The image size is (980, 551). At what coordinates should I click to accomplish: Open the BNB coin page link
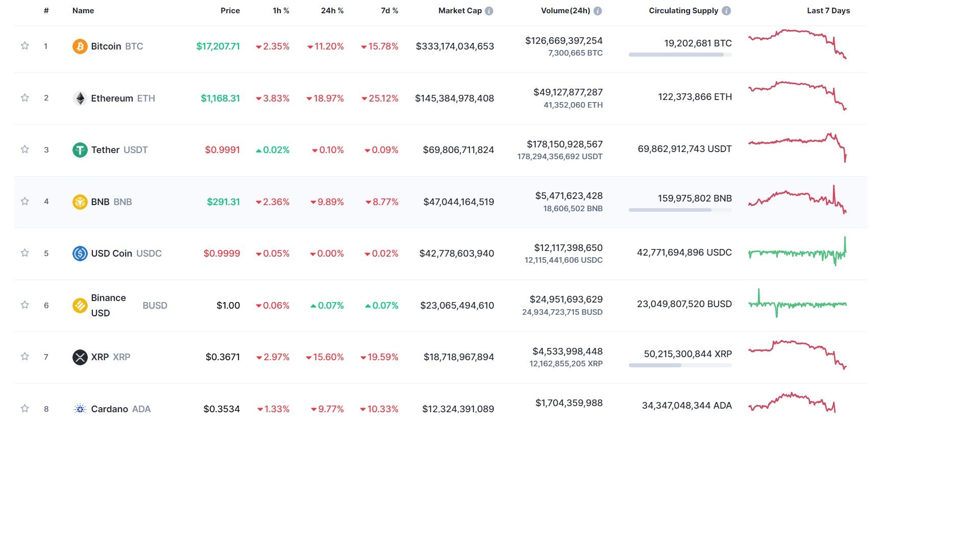point(111,202)
